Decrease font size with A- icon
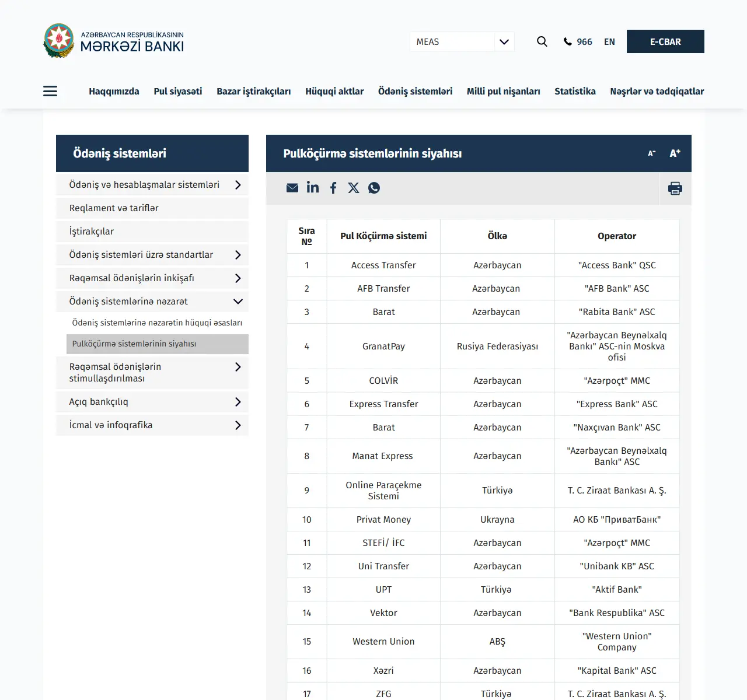 (x=652, y=153)
